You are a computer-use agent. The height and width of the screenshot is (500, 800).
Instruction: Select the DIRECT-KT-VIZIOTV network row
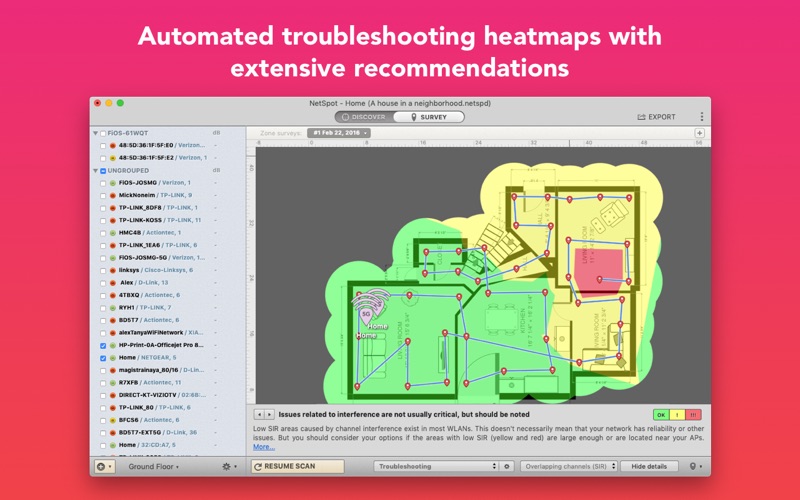pos(167,395)
